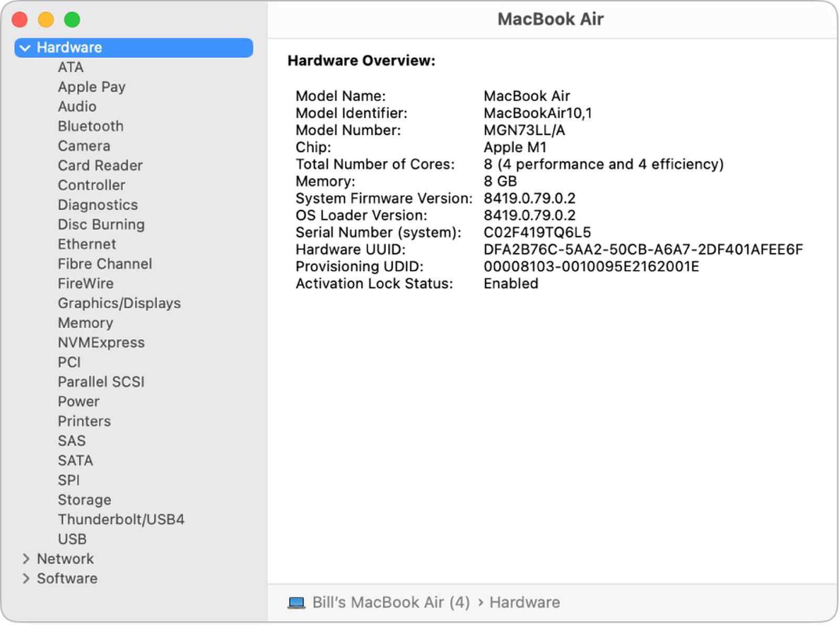This screenshot has width=840, height=625.
Task: View Ethernet hardware details
Action: [x=87, y=244]
